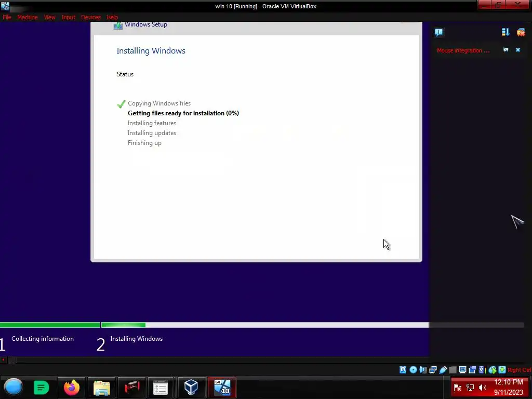
Task: Click the USB devices status icon
Action: 443,369
